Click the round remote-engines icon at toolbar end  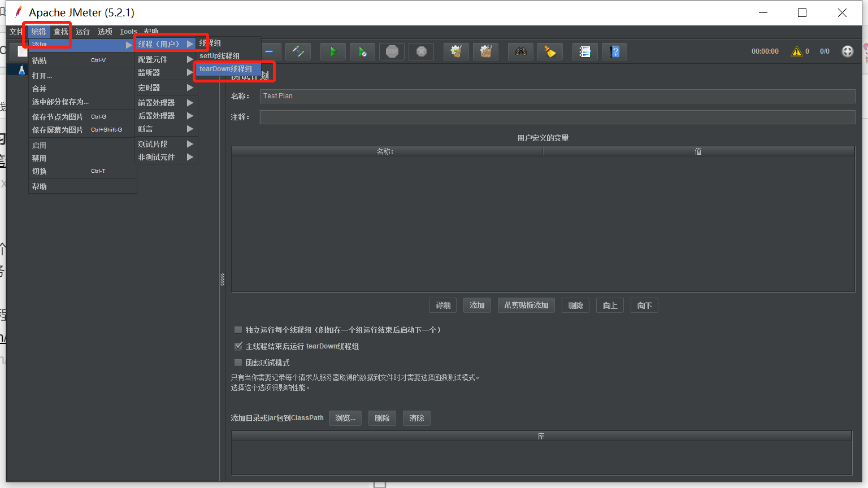848,51
